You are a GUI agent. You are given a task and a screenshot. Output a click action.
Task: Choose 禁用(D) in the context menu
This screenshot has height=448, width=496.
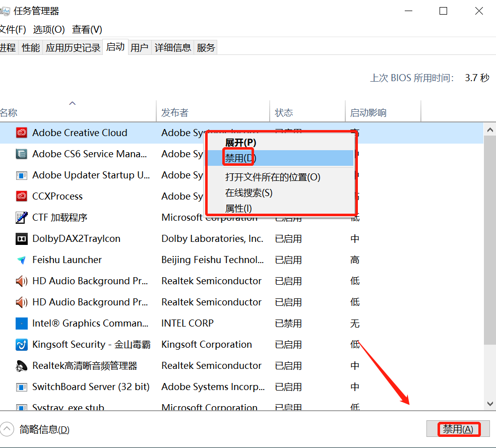click(x=240, y=158)
